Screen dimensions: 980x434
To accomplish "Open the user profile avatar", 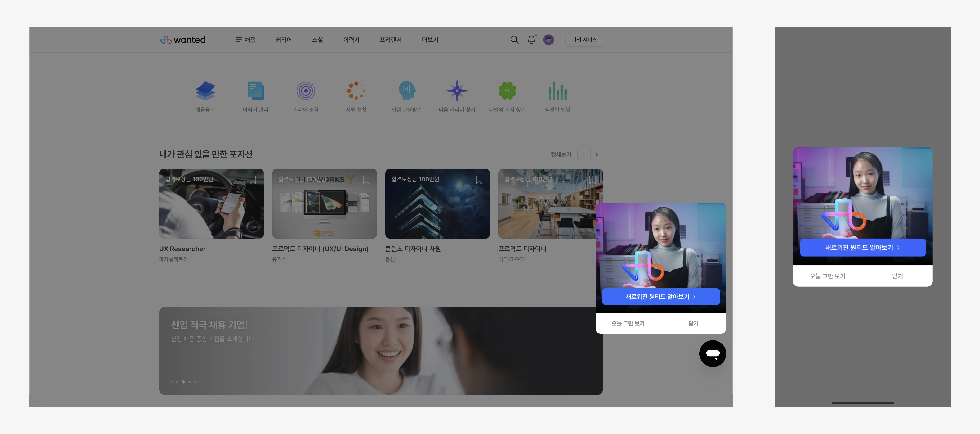I will click(549, 40).
